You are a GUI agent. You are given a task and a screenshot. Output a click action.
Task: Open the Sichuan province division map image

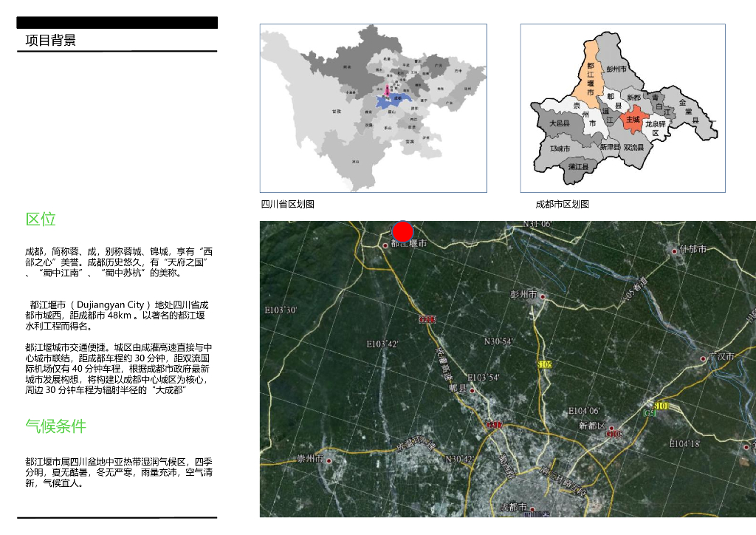(x=373, y=108)
